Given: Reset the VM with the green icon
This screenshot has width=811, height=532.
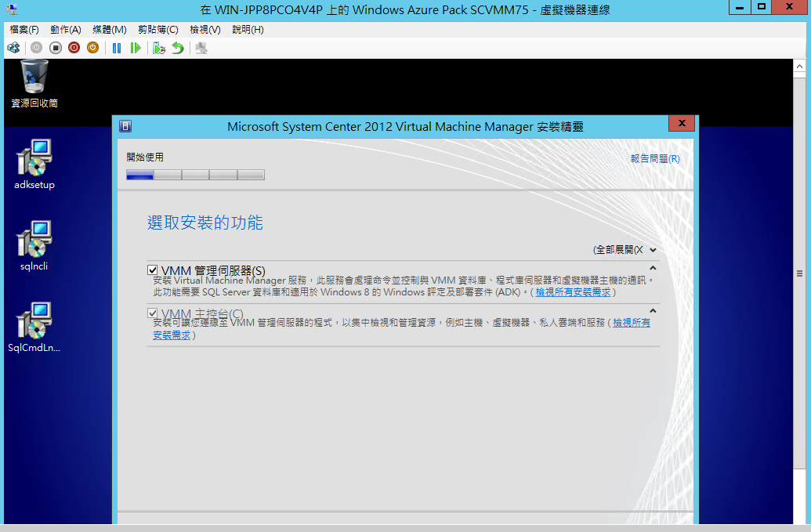Looking at the screenshot, I should point(136,48).
